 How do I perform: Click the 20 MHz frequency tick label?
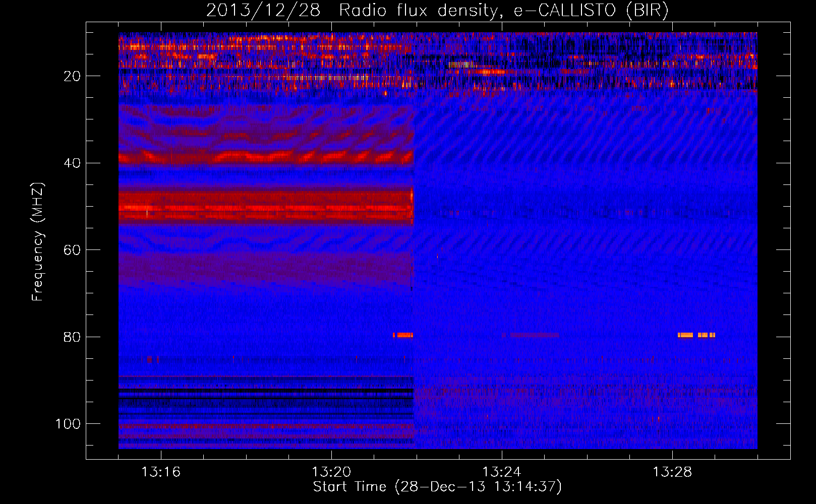[73, 76]
